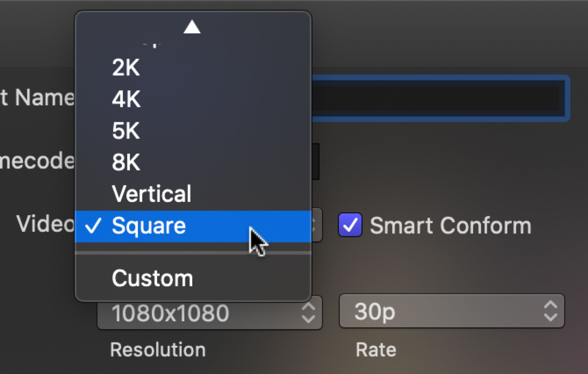Screen dimensions: 588x374
Task: Select the 8K menu entry
Action: [x=126, y=162]
